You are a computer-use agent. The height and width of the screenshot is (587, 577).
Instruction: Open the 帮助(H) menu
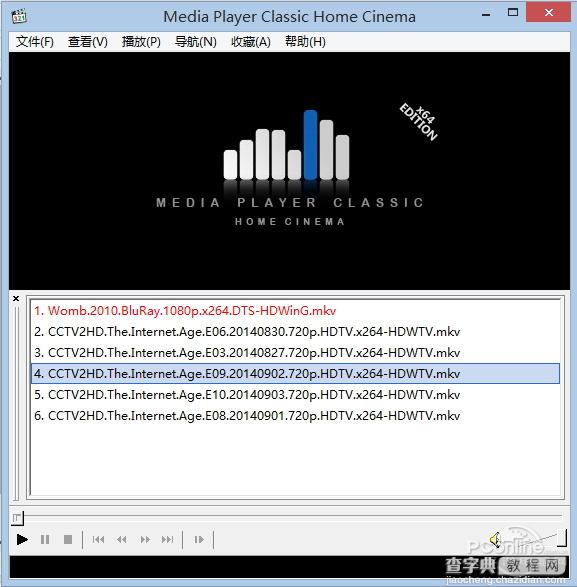305,42
